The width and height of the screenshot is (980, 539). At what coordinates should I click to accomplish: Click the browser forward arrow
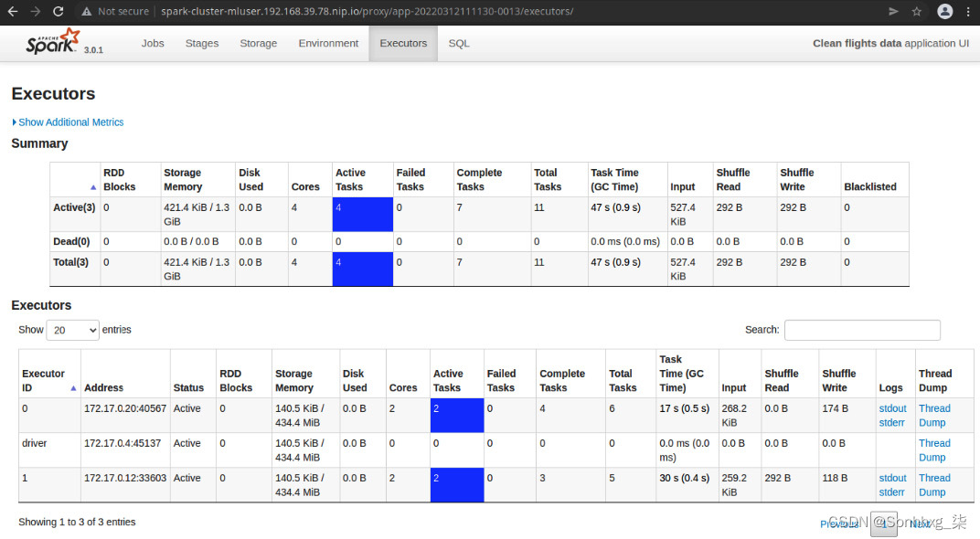click(x=35, y=11)
